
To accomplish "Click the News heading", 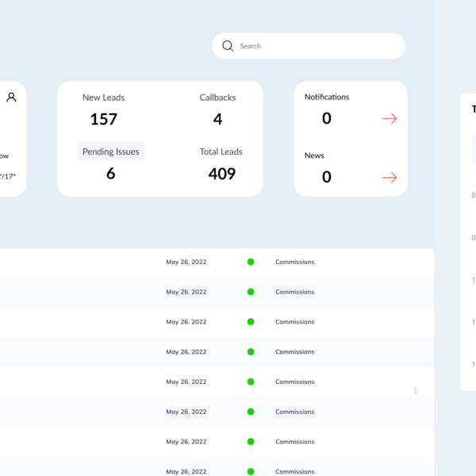I will [314, 155].
